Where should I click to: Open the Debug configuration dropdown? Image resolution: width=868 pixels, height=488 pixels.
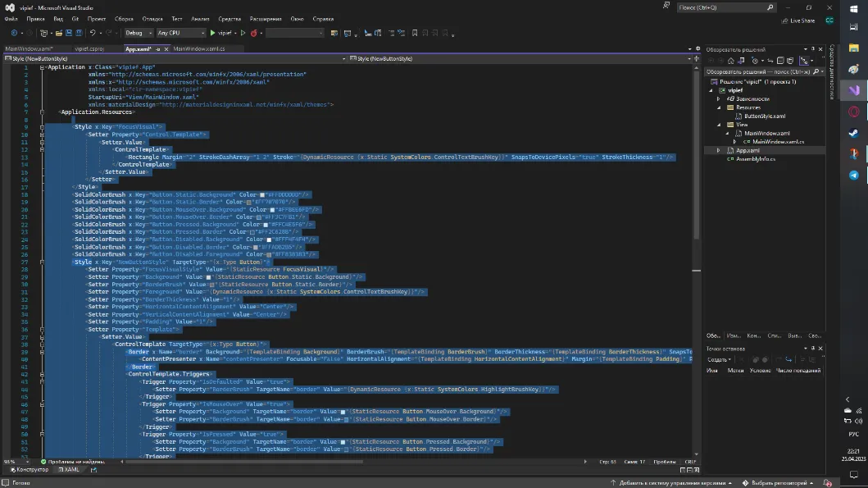[139, 34]
